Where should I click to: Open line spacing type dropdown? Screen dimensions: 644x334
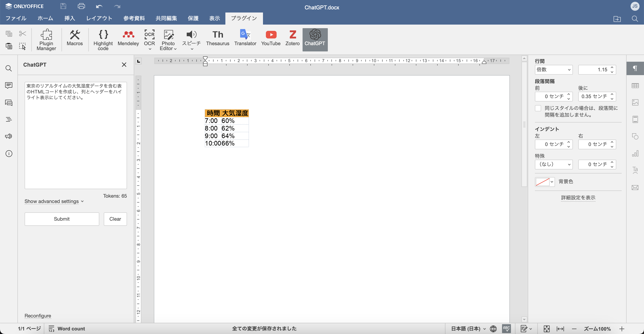pyautogui.click(x=553, y=70)
